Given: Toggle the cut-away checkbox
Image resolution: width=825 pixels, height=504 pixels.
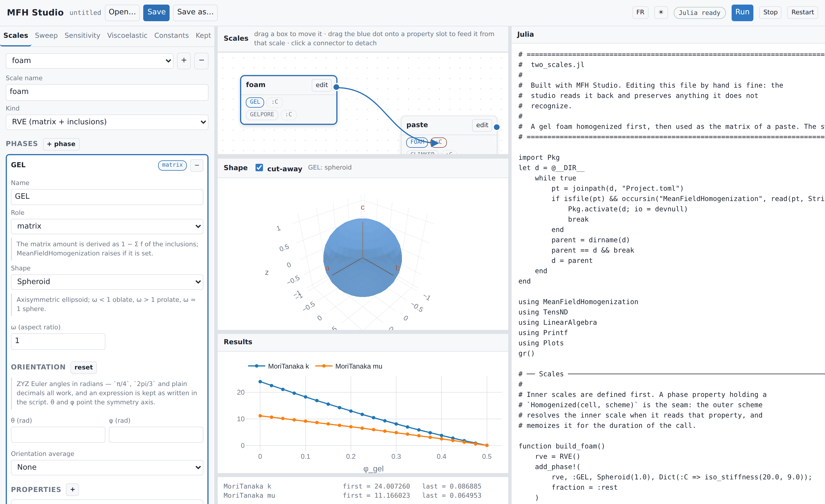Looking at the screenshot, I should point(259,167).
